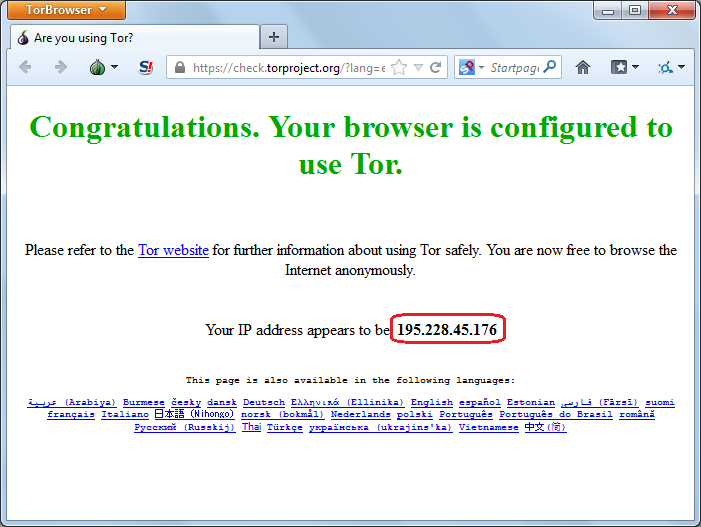Image resolution: width=701 pixels, height=527 pixels.
Task: Go back to the previous page
Action: 25,67
